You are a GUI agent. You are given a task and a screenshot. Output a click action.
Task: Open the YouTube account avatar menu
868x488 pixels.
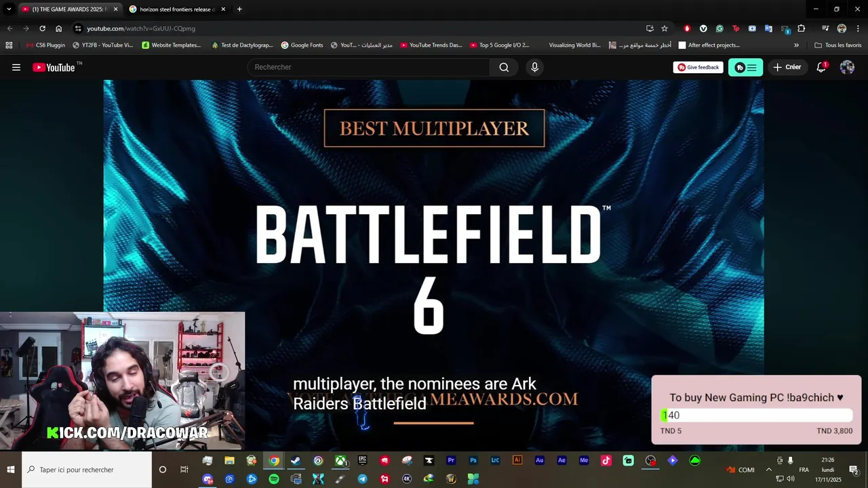tap(847, 67)
